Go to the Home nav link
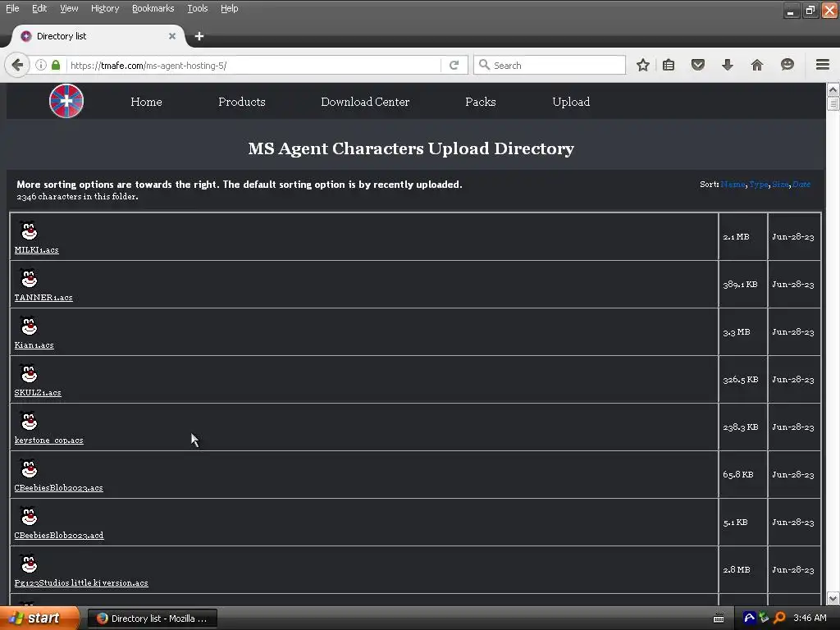840x630 pixels. [x=146, y=102]
